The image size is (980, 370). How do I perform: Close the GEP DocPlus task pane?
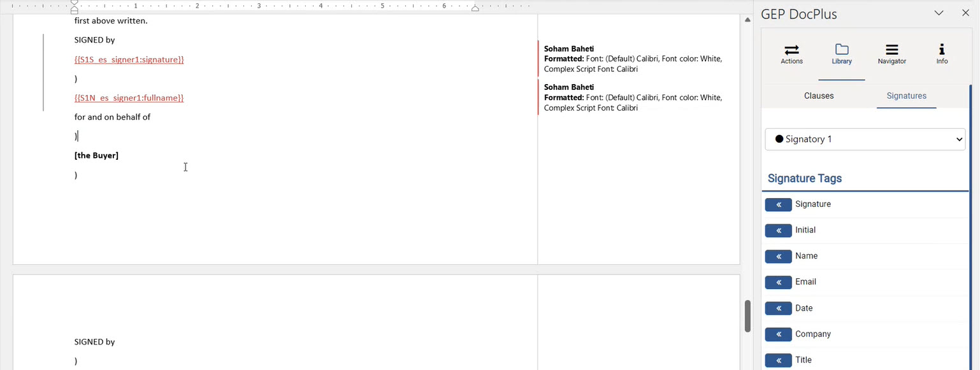click(965, 13)
